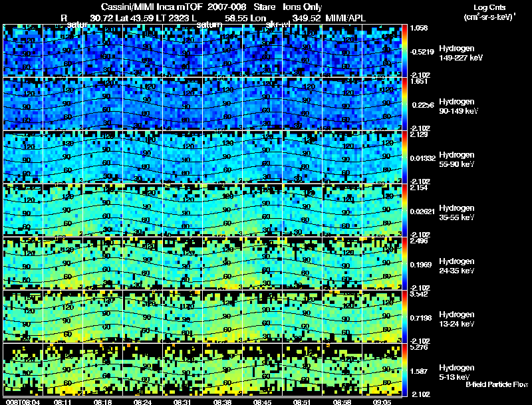The height and width of the screenshot is (405, 532).
Task: Select the 08:58 time axis label
Action: click(x=342, y=402)
